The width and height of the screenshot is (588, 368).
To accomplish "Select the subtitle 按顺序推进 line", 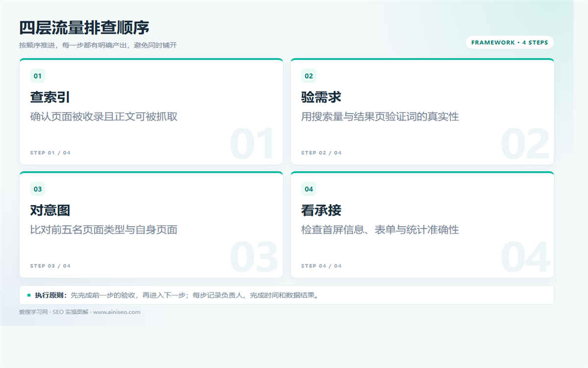I will [98, 45].
